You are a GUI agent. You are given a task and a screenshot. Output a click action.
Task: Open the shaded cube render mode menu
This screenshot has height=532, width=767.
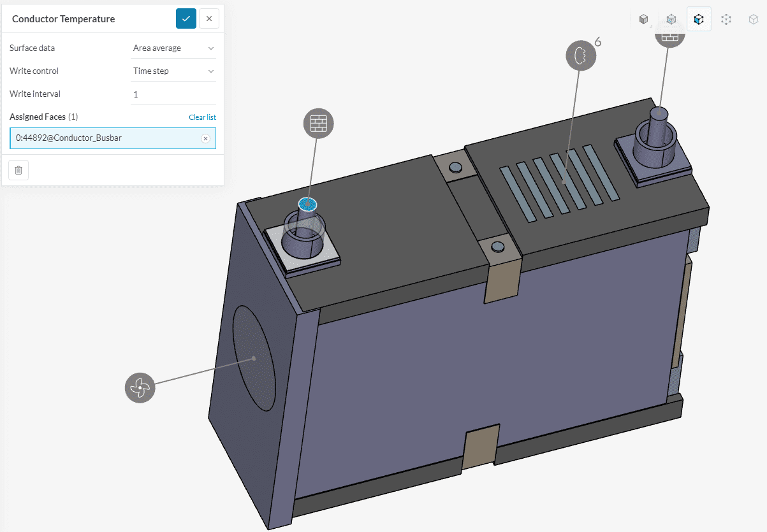[x=644, y=19]
